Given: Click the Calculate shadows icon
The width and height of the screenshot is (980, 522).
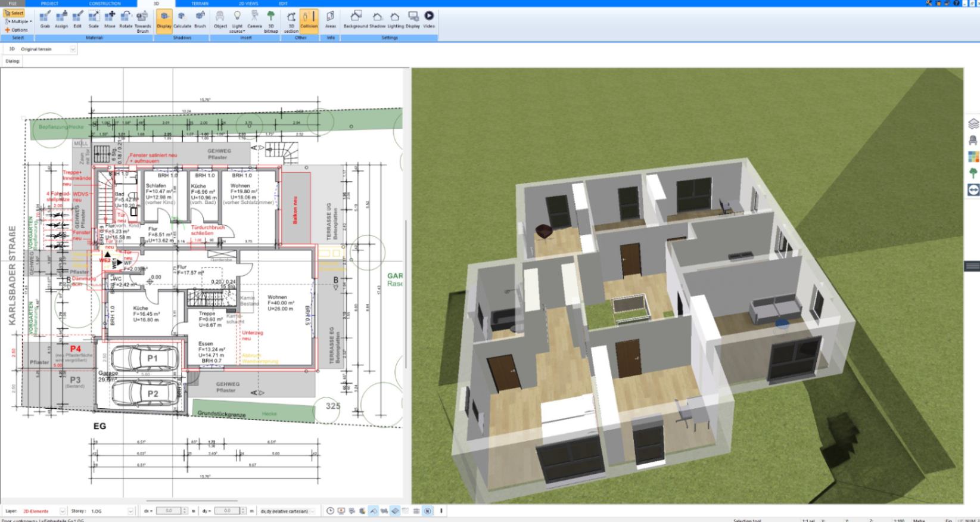Looking at the screenshot, I should tap(182, 19).
